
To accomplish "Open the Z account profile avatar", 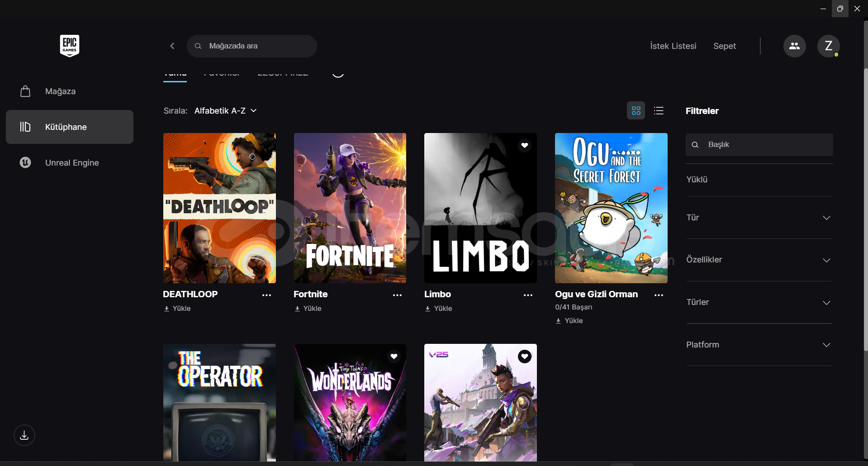I will (x=828, y=46).
